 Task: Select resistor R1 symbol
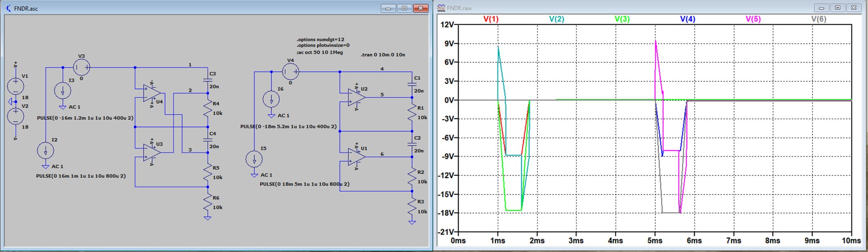tap(412, 113)
